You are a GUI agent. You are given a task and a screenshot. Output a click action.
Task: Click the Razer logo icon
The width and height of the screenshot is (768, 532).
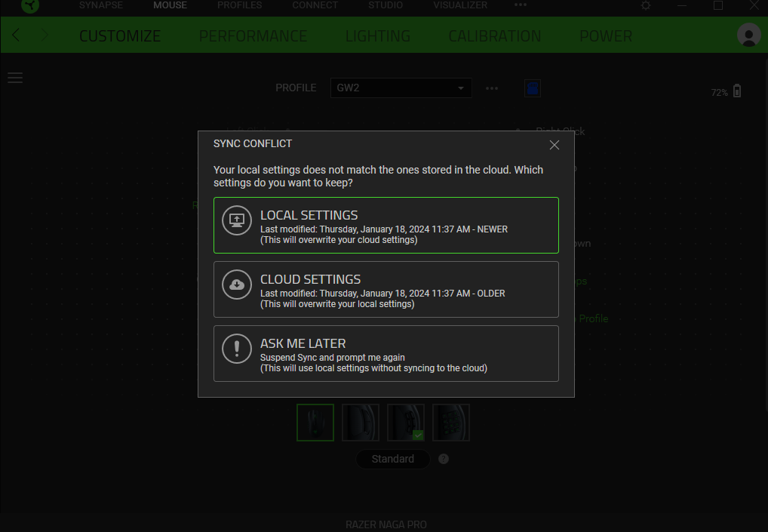point(30,5)
